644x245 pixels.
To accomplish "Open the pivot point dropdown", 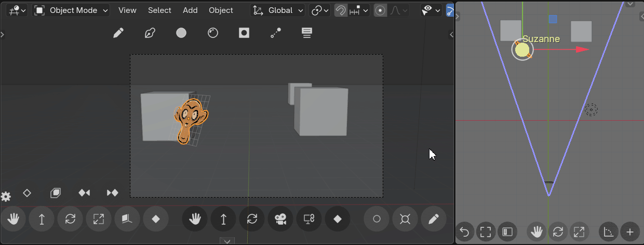I will coord(319,10).
